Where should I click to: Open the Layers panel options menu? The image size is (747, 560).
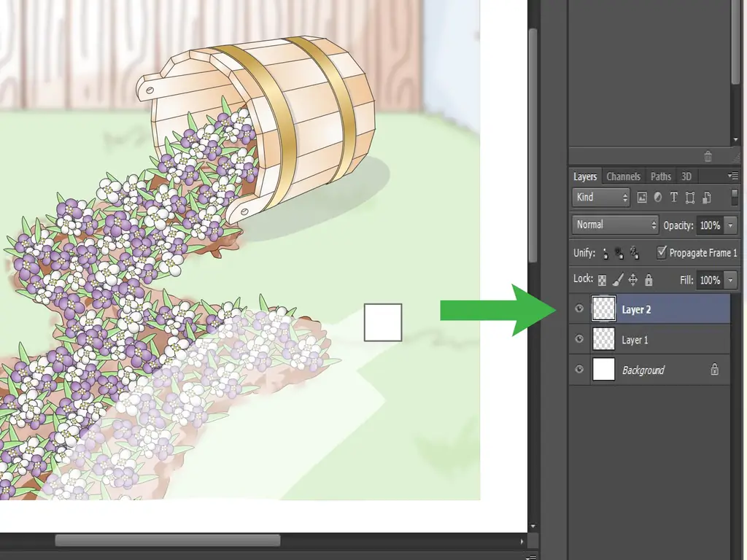point(733,176)
